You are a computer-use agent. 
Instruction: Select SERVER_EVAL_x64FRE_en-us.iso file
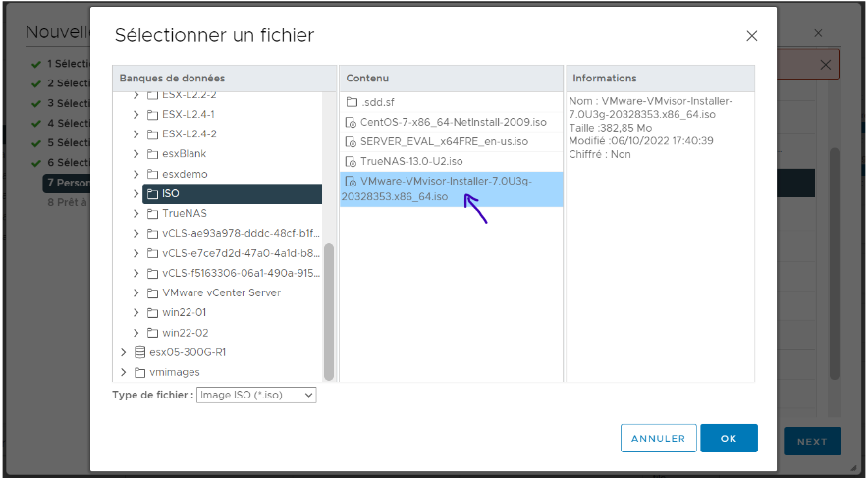[x=451, y=142]
